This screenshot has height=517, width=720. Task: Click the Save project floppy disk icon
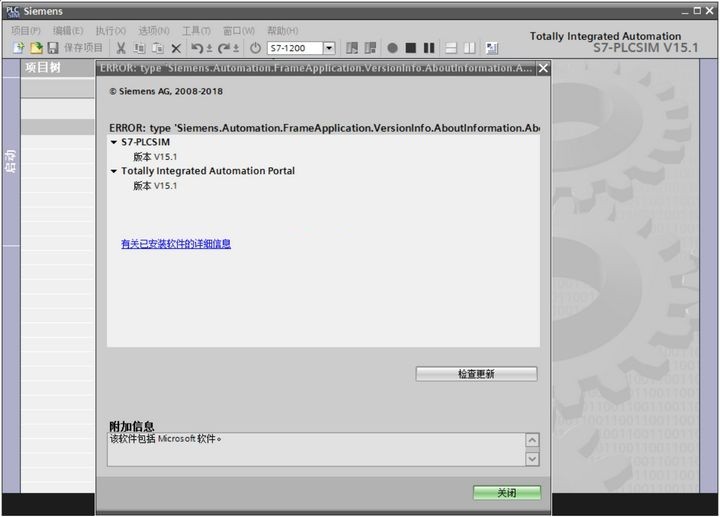pyautogui.click(x=53, y=48)
